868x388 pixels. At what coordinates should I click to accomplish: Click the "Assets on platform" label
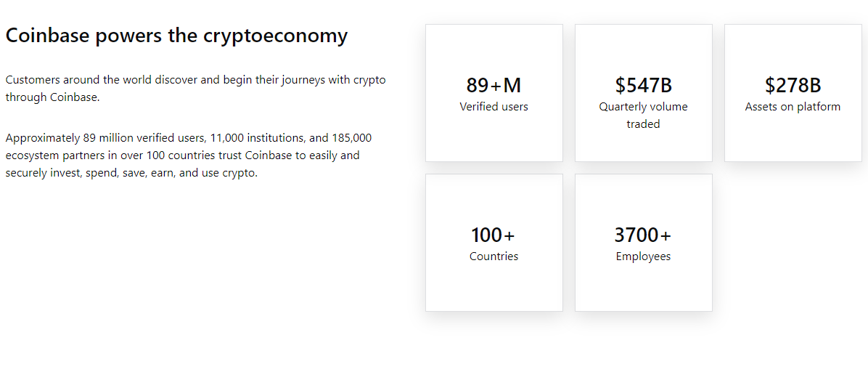coord(793,107)
